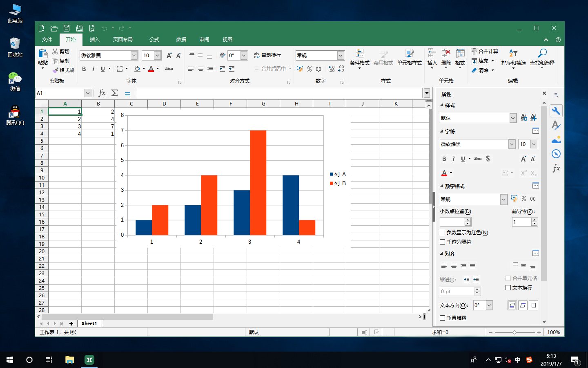
Task: Click the format painter 格式刷 icon
Action: click(x=56, y=70)
